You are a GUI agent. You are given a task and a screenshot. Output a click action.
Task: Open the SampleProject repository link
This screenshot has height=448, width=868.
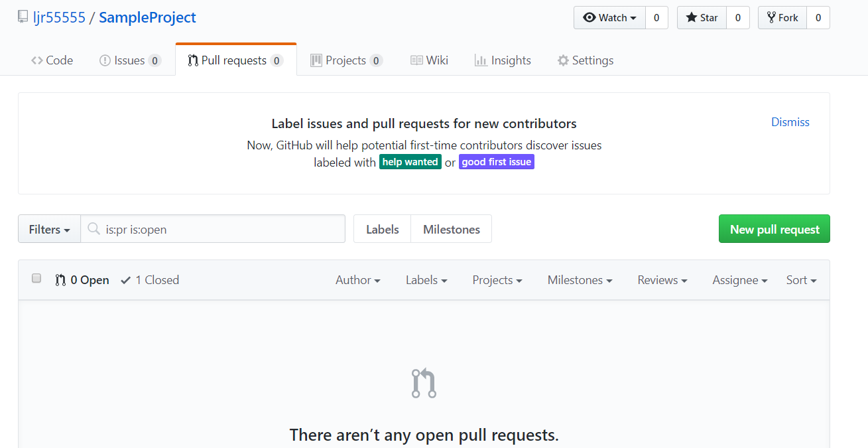point(147,17)
